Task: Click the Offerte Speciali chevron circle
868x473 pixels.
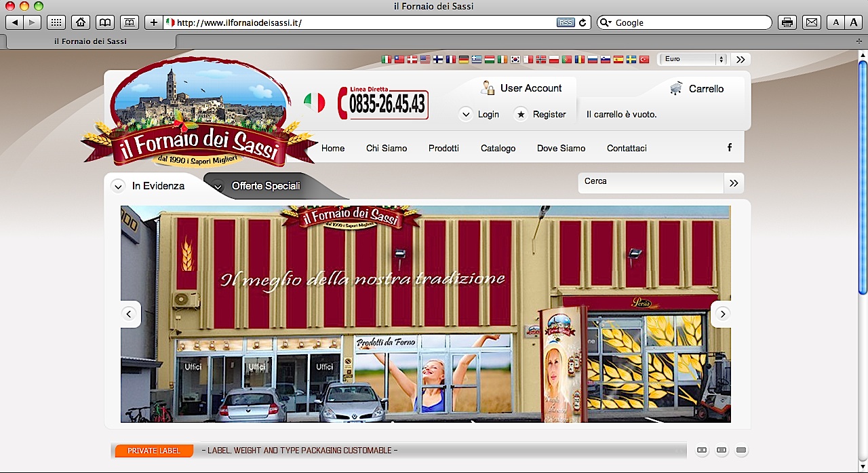Action: point(218,186)
